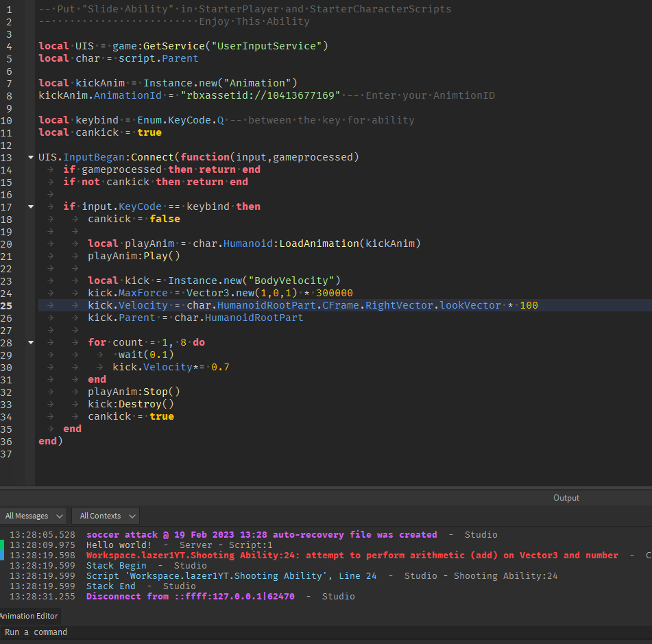Screen dimensions: 652x644
Task: Open the All Messages filter dropdown
Action: click(x=34, y=516)
